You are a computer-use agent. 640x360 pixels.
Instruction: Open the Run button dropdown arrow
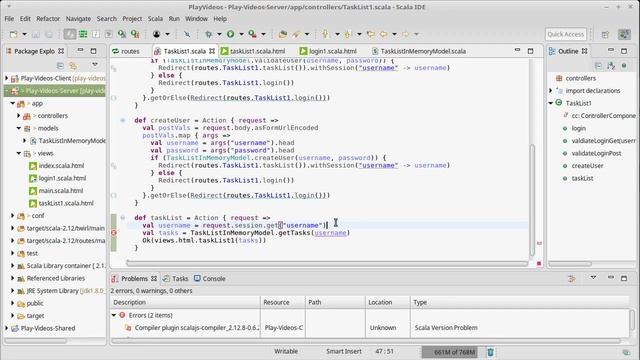coord(241,34)
